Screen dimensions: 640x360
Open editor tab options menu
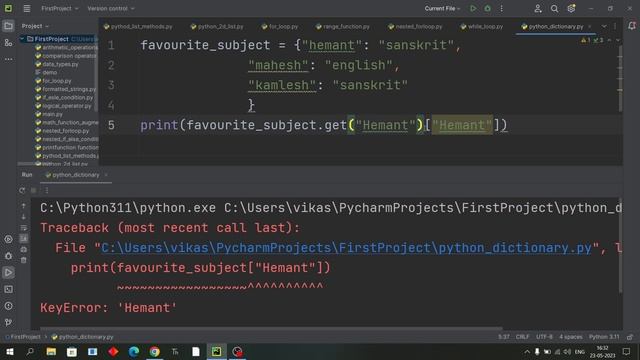[615, 27]
